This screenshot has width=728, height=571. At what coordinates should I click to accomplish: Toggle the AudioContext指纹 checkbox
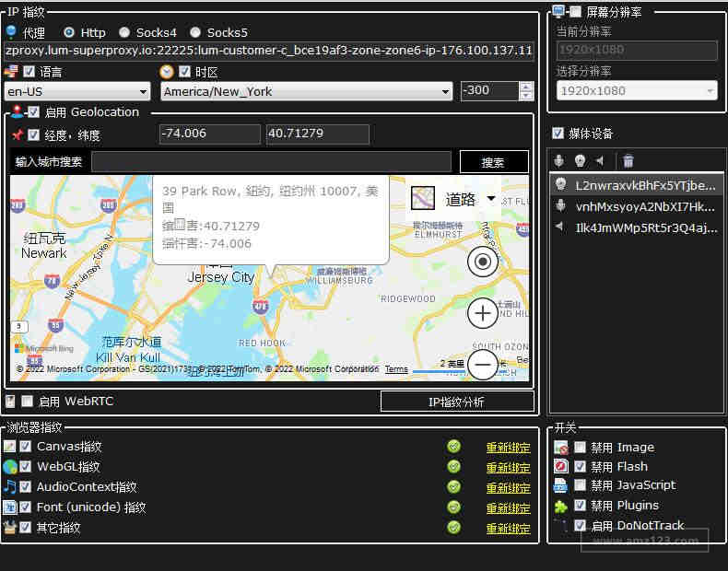click(x=26, y=486)
